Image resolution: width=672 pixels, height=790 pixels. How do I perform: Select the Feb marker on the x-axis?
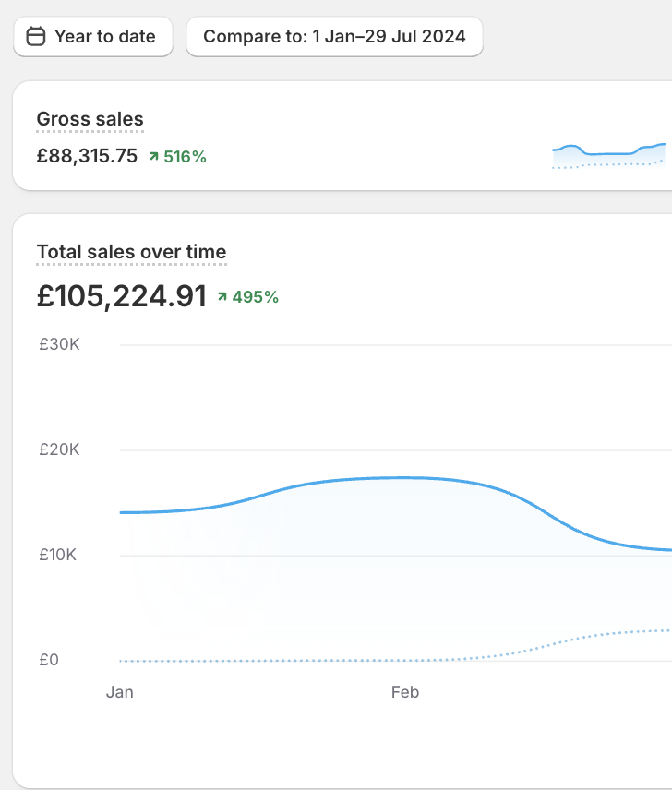(405, 692)
